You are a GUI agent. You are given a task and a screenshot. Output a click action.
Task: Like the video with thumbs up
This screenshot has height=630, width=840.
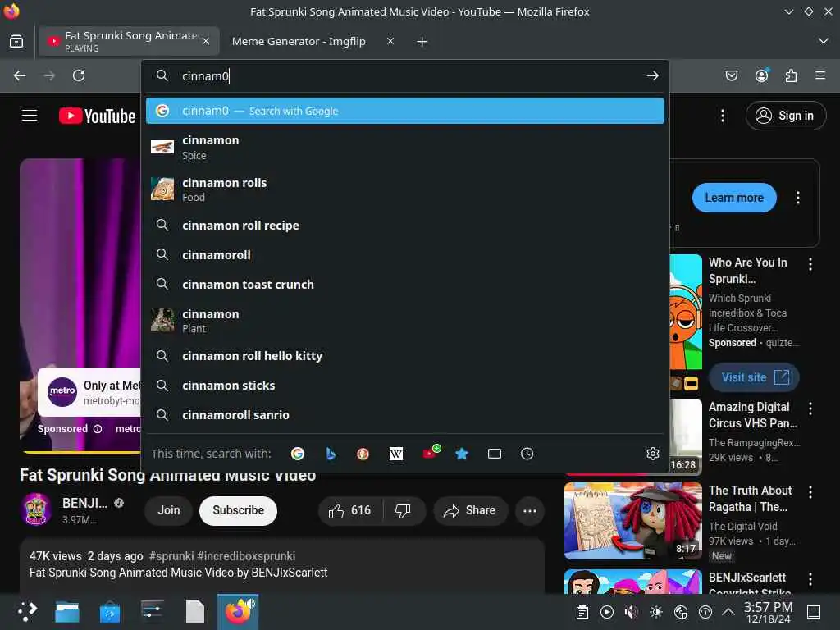coord(350,510)
